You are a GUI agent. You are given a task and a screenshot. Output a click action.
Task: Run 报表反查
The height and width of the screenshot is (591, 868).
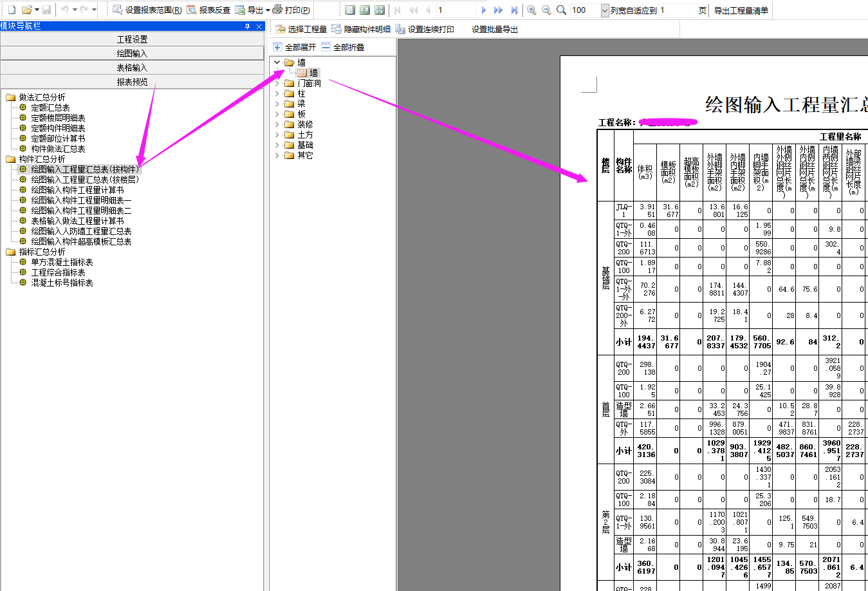[208, 10]
